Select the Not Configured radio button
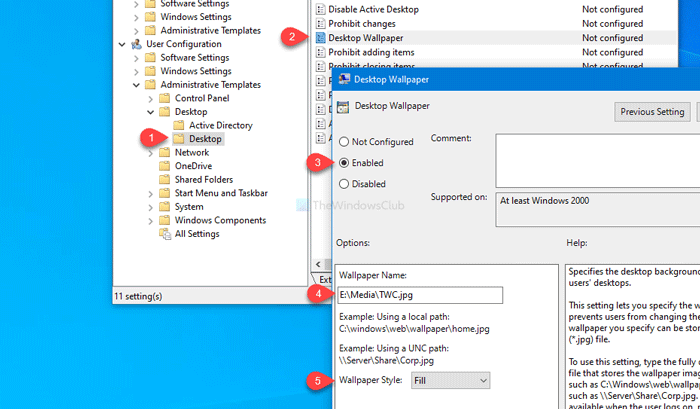This screenshot has width=700, height=409. pyautogui.click(x=343, y=142)
